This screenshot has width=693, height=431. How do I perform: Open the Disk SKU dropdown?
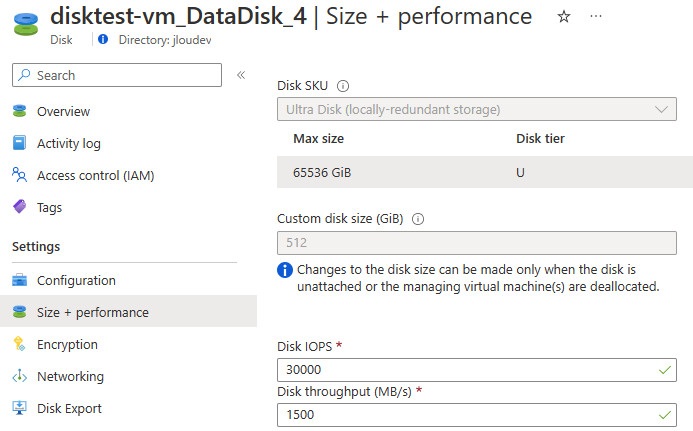[x=476, y=109]
